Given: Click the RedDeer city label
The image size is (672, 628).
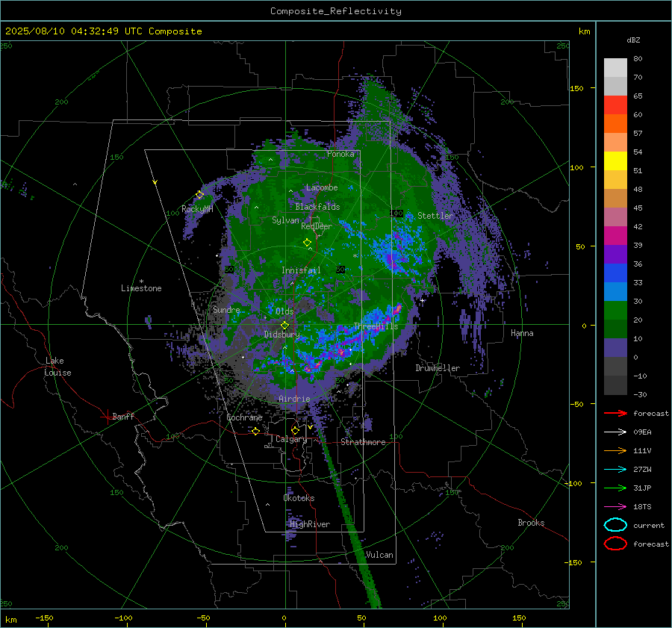Looking at the screenshot, I should click(x=317, y=226).
